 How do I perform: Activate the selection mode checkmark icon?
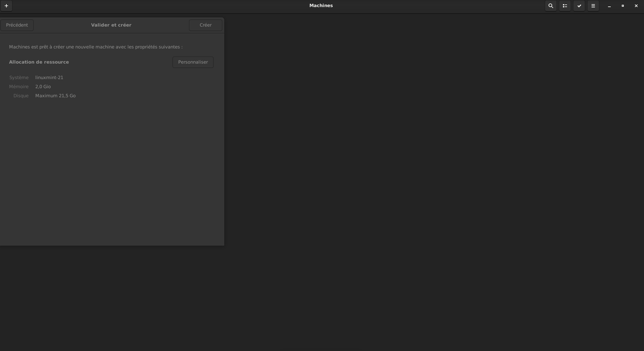579,6
